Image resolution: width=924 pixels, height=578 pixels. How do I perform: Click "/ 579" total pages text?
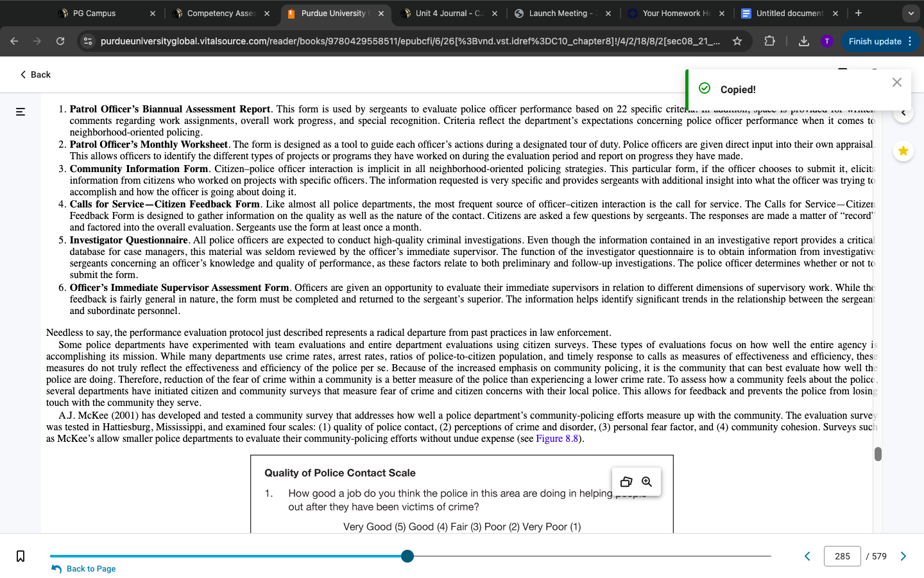[876, 556]
